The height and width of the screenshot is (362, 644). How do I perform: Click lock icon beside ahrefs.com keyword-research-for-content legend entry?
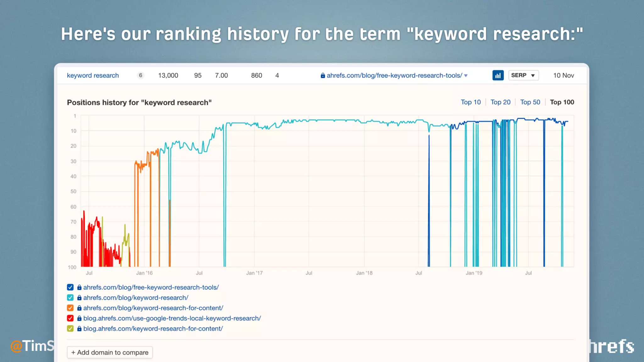[79, 308]
